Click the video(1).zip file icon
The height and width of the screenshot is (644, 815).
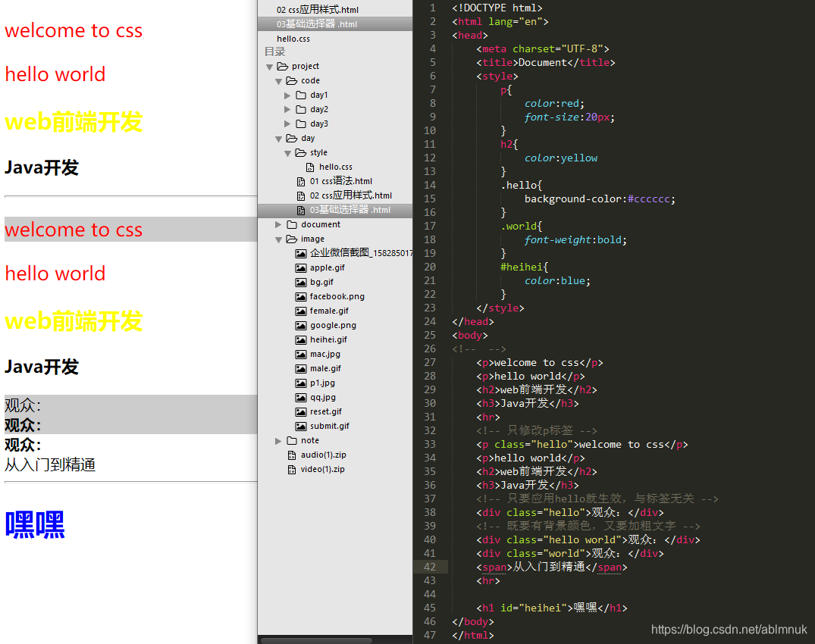click(x=292, y=470)
